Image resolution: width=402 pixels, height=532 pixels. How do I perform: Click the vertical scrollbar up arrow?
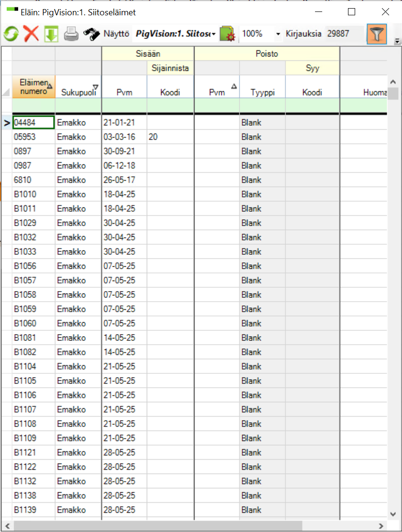coord(393,82)
